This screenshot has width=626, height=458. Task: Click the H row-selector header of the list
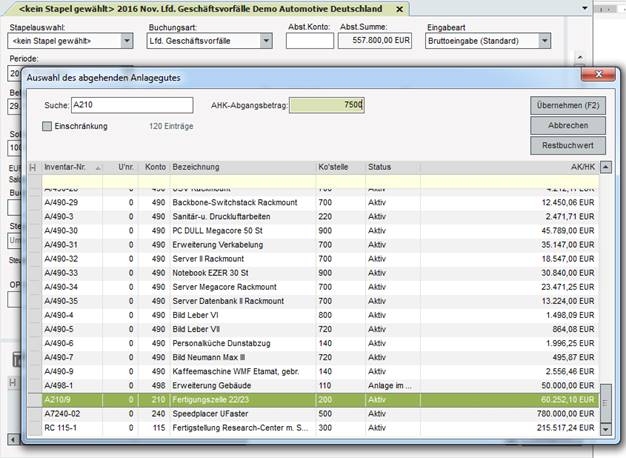tap(34, 167)
